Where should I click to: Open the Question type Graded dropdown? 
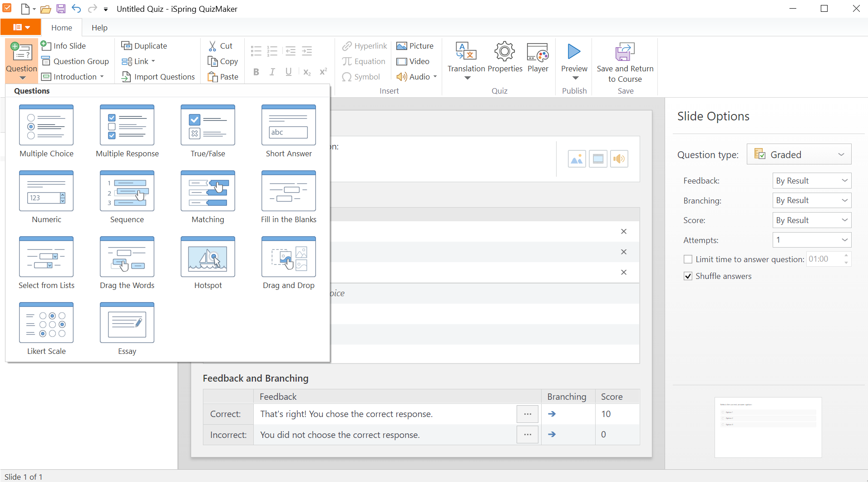point(799,155)
